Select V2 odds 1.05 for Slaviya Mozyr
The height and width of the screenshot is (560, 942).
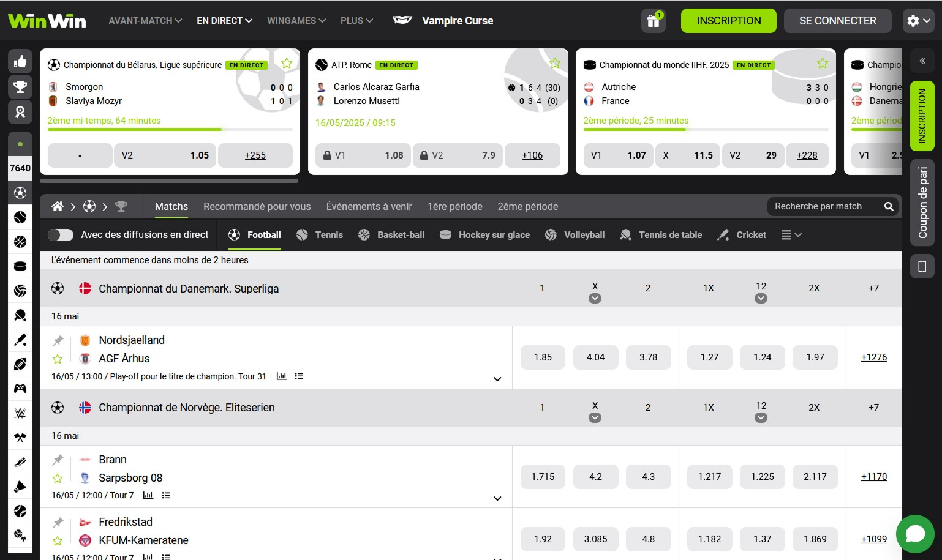coord(165,155)
